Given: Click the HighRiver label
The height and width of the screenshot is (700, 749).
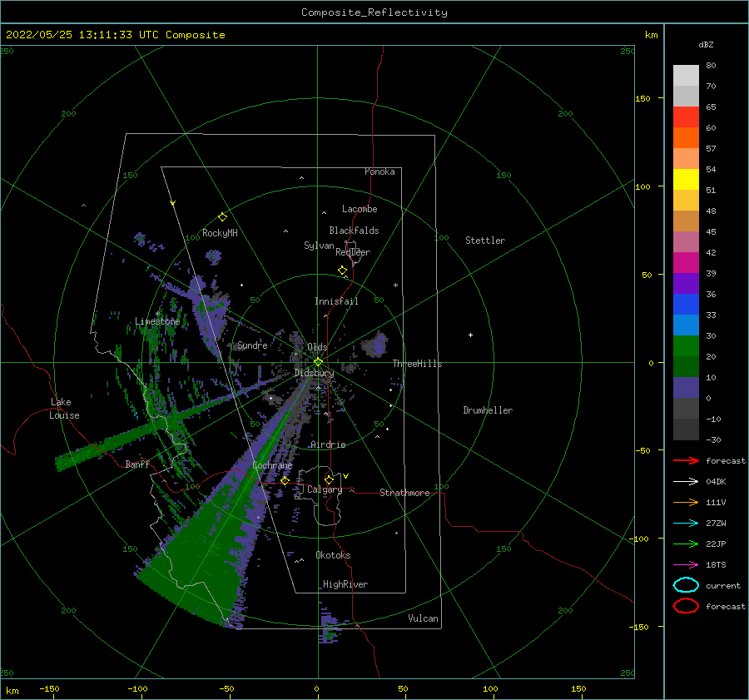Looking at the screenshot, I should click(345, 584).
